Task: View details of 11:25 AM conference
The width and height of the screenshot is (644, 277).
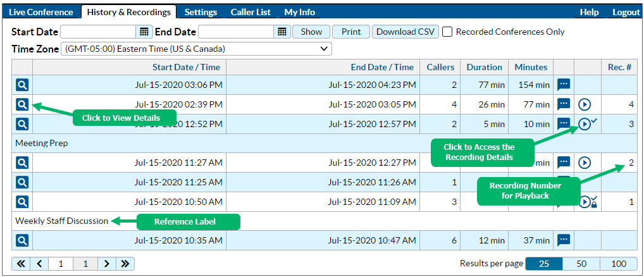Action: click(x=22, y=182)
